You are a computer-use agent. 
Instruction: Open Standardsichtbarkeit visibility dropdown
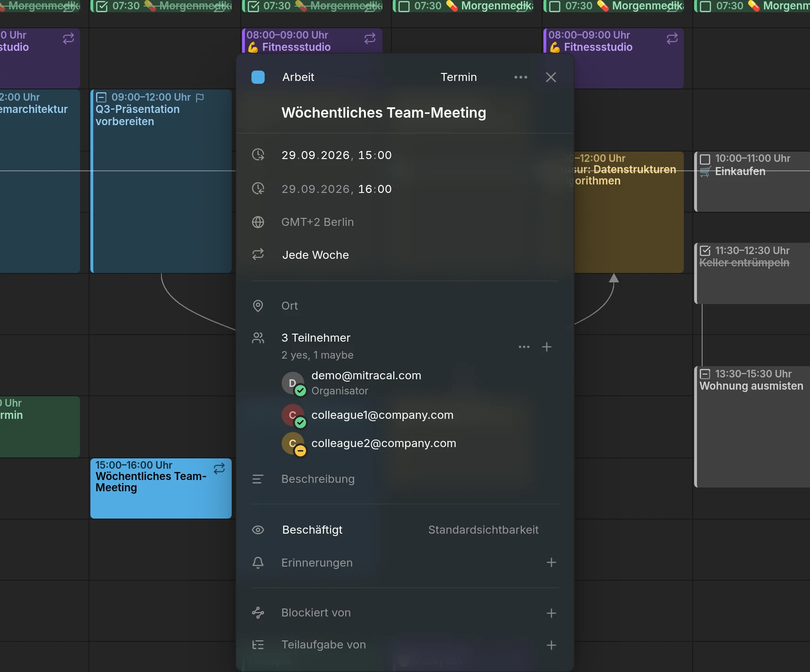[483, 530]
